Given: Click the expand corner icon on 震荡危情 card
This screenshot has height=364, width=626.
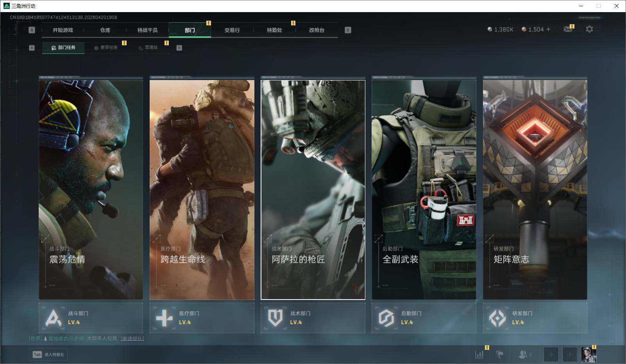Looking at the screenshot, I should (45, 238).
